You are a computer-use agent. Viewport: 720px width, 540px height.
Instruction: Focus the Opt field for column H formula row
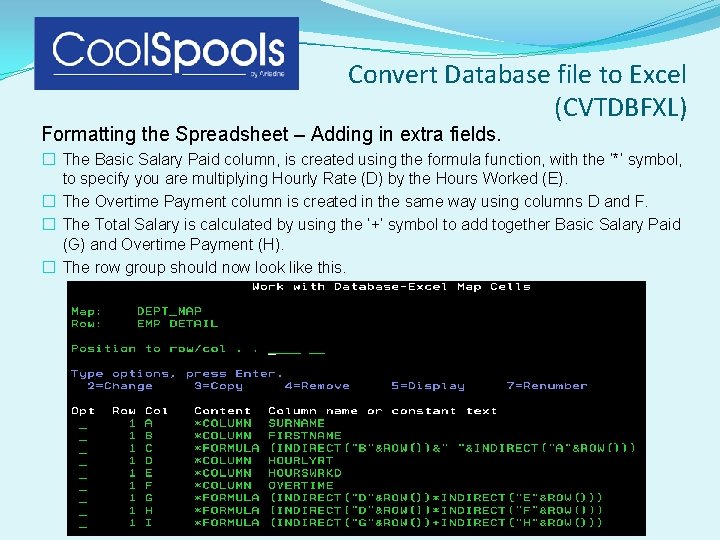coord(83,511)
